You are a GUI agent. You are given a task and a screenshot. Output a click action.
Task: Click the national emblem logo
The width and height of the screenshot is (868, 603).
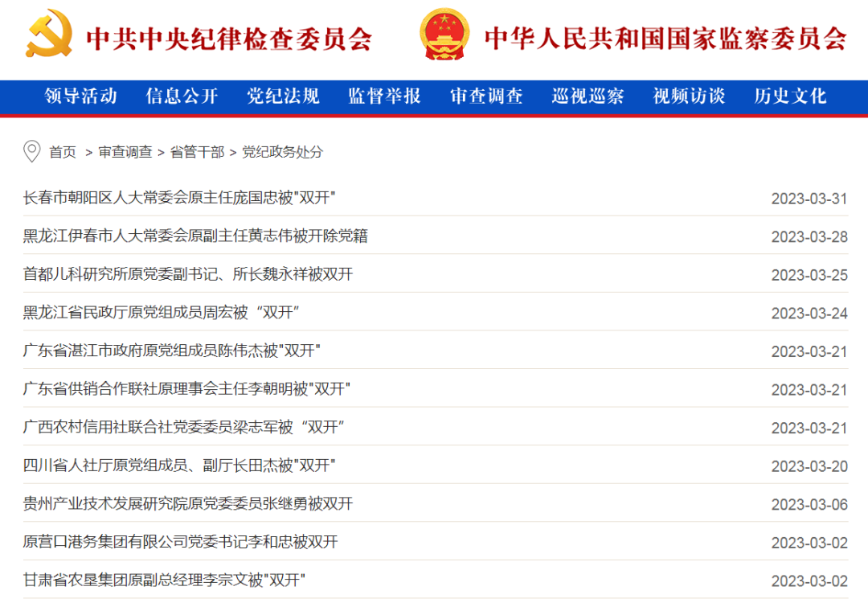point(444,35)
